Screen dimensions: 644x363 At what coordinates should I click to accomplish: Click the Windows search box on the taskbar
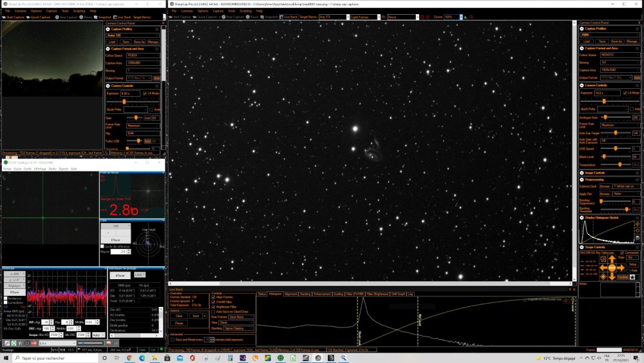tap(55, 358)
